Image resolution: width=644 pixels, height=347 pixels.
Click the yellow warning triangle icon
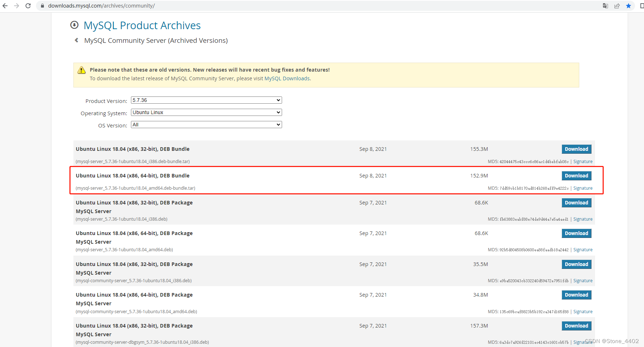pyautogui.click(x=82, y=70)
